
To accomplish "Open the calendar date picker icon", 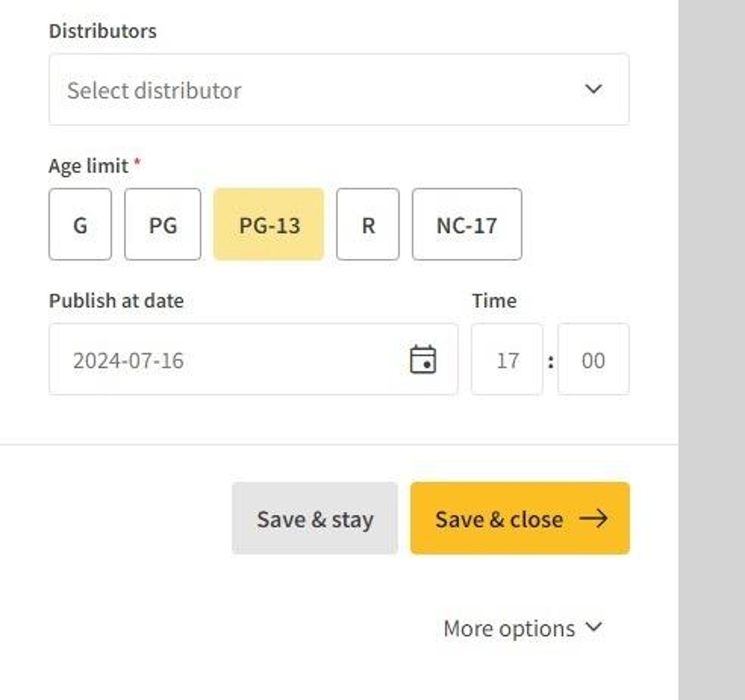I will pos(423,360).
